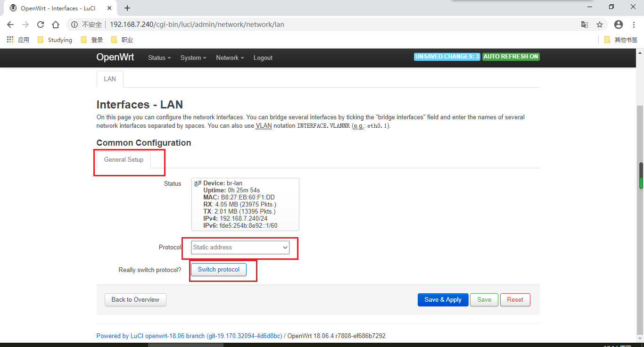Click the Unsaved Changes: 3 badge
Screen dimensions: 644x347
pyautogui.click(x=447, y=57)
